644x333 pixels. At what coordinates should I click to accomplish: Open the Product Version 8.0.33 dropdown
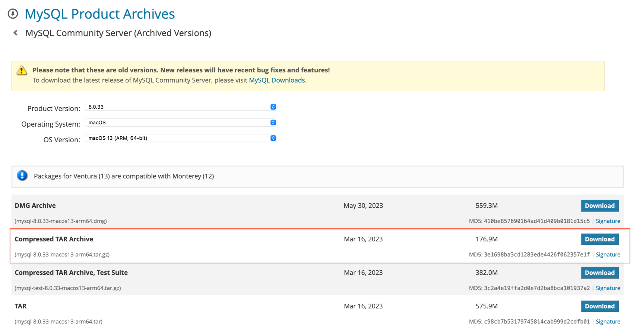[179, 107]
